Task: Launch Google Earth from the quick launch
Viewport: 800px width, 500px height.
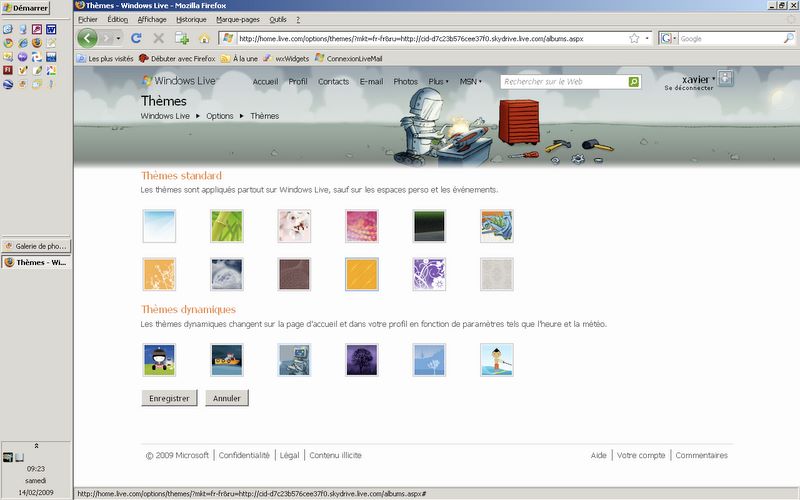Action: (8, 84)
